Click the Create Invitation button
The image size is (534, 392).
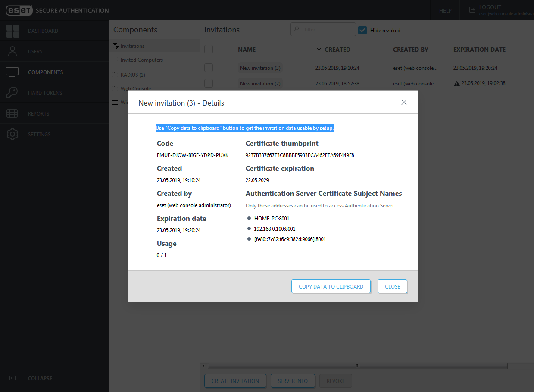pos(235,381)
